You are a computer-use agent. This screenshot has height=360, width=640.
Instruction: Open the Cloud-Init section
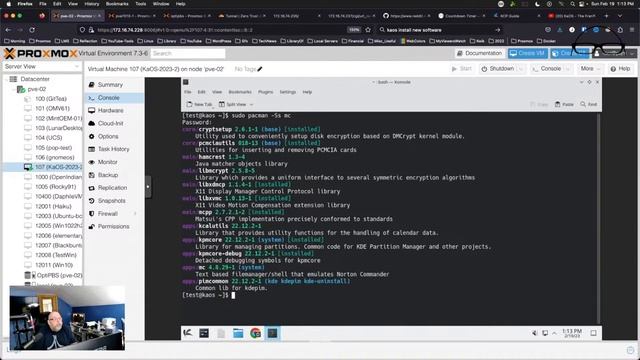pyautogui.click(x=110, y=123)
